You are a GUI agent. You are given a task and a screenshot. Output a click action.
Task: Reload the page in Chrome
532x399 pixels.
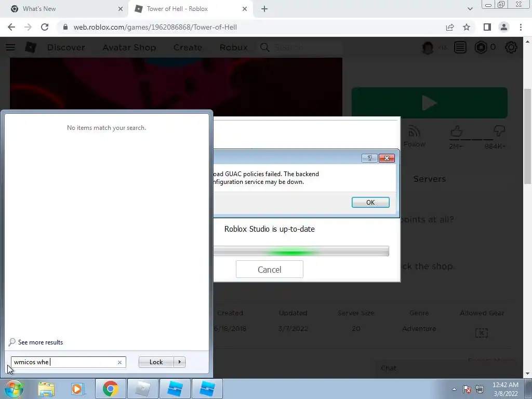click(45, 27)
